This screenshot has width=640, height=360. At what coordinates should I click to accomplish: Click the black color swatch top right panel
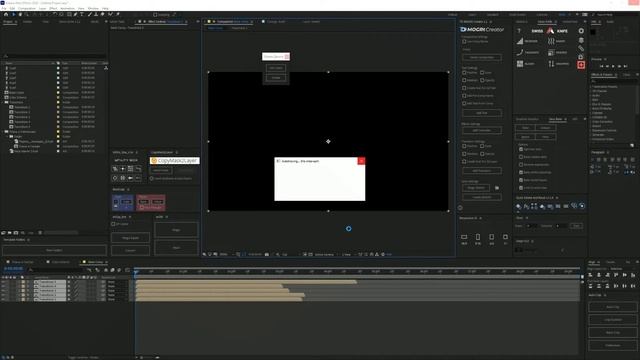[x=593, y=31]
